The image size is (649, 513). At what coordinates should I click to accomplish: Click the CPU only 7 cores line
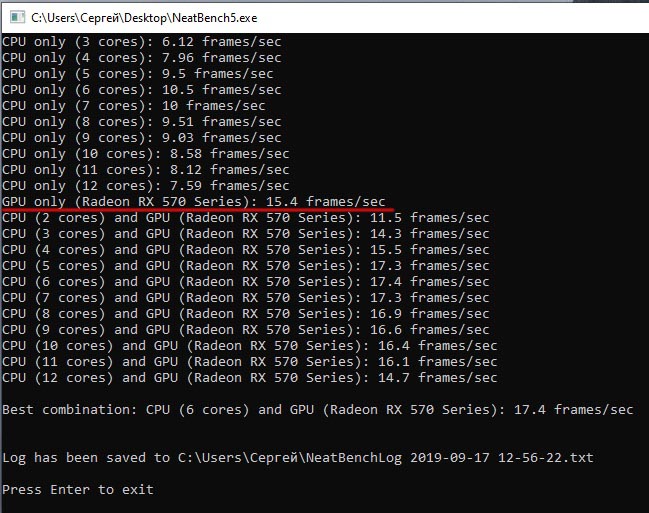click(x=134, y=106)
